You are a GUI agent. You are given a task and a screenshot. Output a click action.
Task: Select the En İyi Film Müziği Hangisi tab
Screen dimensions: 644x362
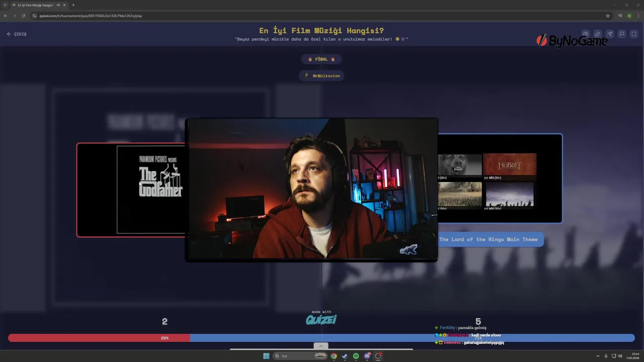pos(39,5)
